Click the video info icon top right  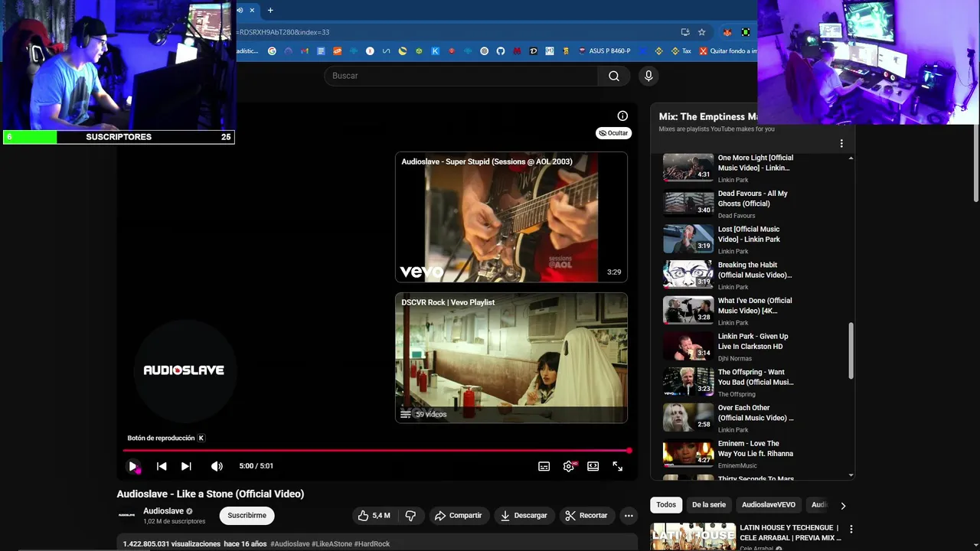622,116
